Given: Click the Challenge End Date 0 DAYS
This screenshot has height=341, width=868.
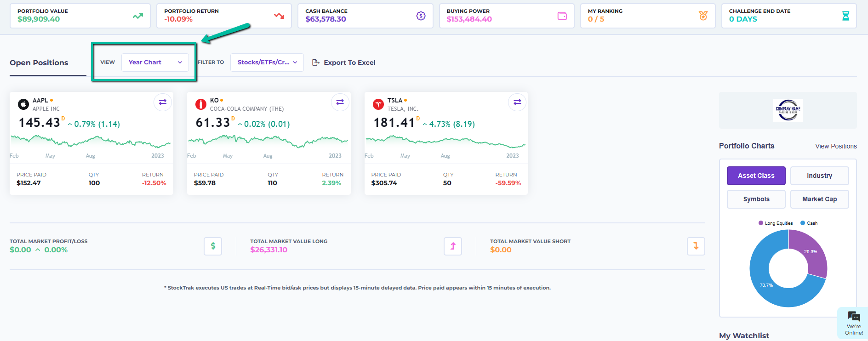Looking at the screenshot, I should [x=743, y=19].
